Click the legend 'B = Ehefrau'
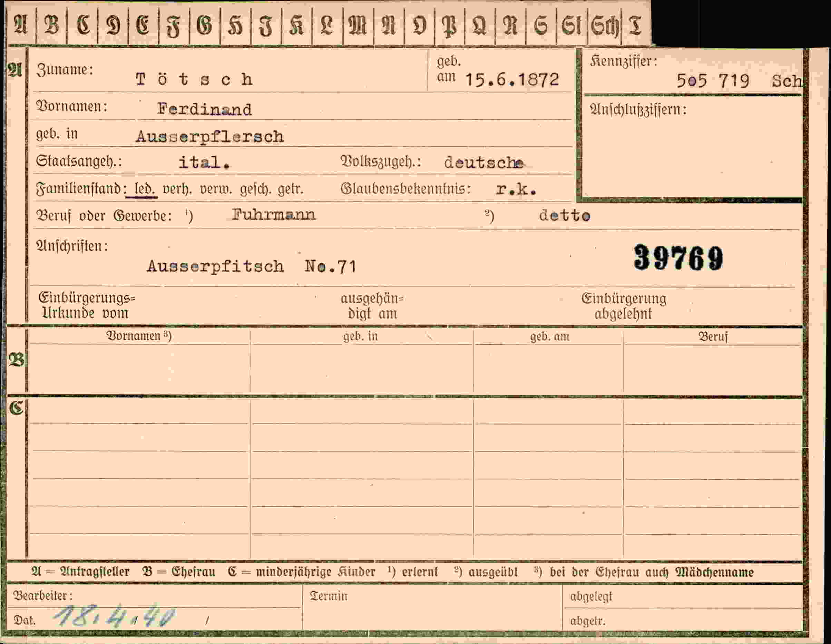This screenshot has height=644, width=831. pyautogui.click(x=179, y=572)
